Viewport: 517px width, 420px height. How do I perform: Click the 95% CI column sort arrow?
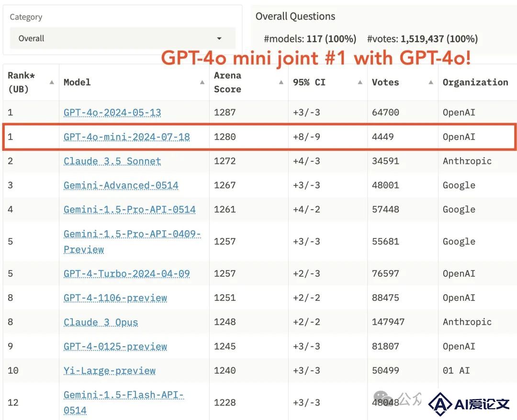[360, 82]
